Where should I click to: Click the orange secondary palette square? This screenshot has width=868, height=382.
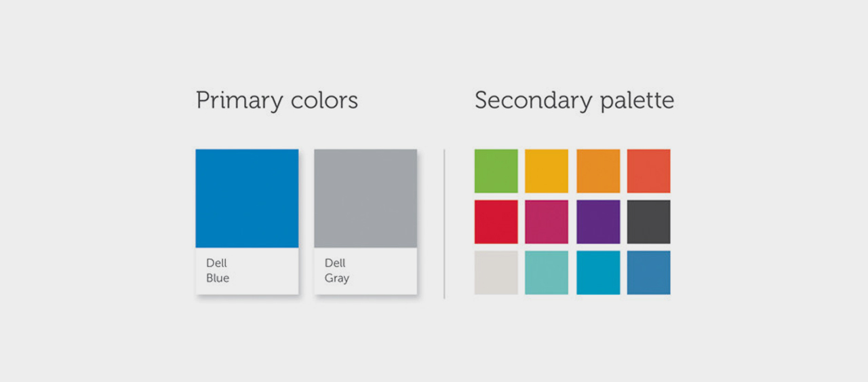tap(598, 171)
